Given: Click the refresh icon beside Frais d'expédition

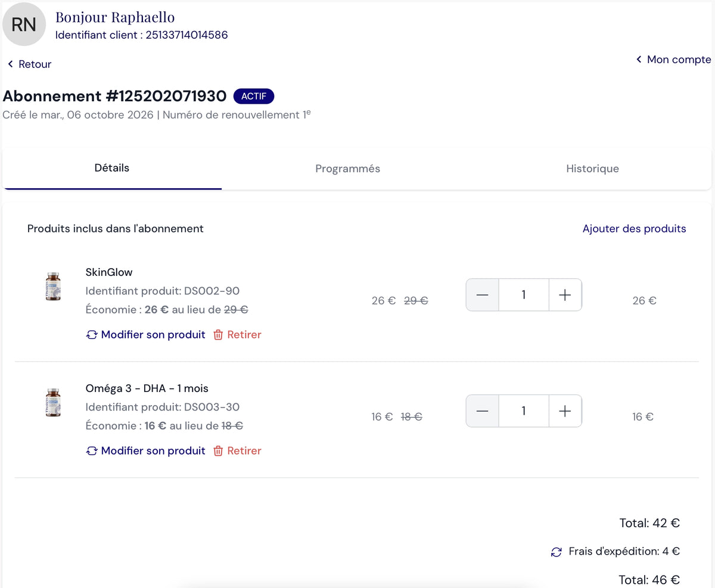Looking at the screenshot, I should [x=557, y=552].
